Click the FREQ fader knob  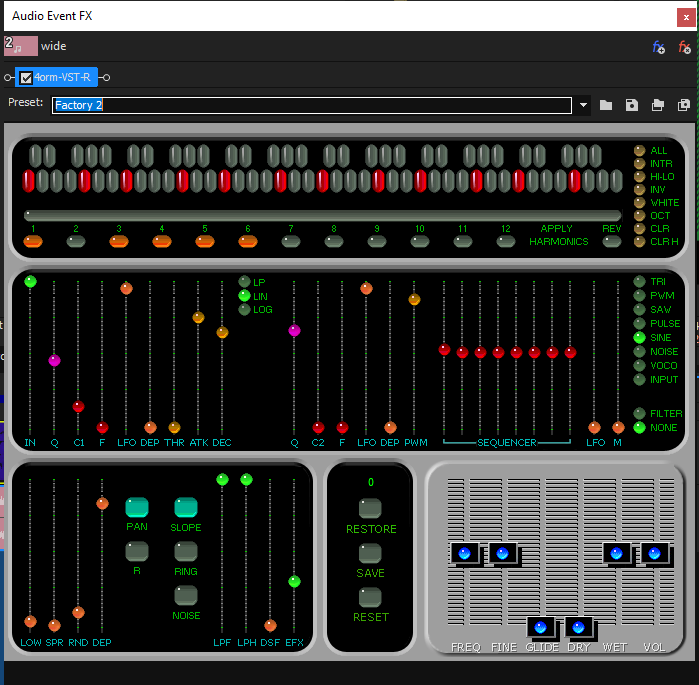(x=465, y=554)
